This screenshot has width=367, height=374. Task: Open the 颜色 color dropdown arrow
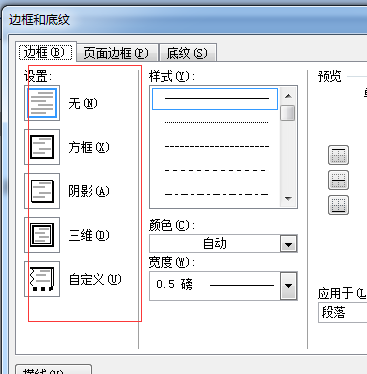(288, 244)
